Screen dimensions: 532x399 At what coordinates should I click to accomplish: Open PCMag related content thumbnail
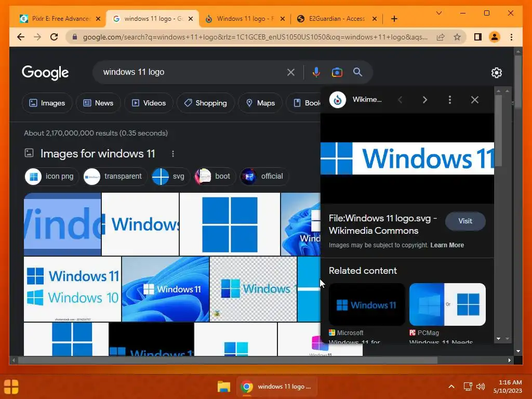[447, 304]
